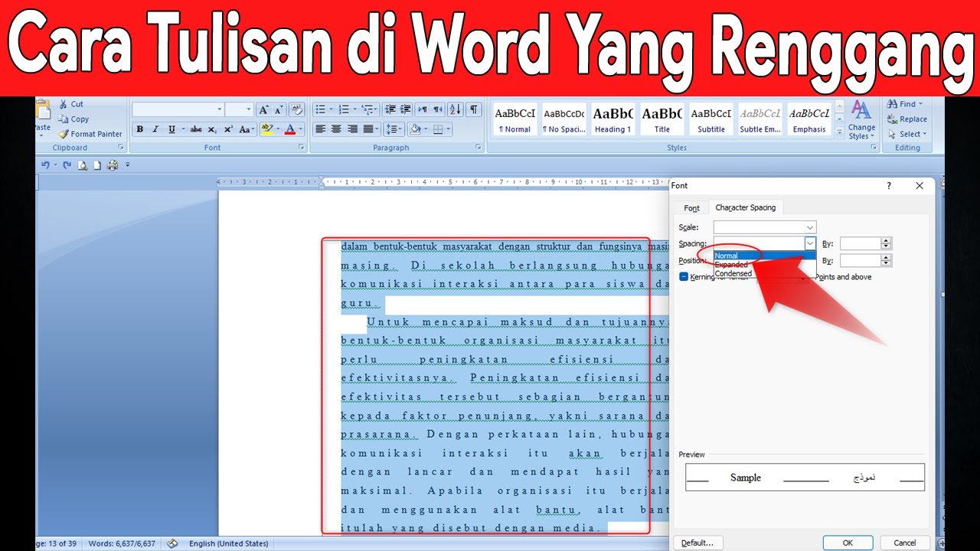The height and width of the screenshot is (551, 980).
Task: Enable Kerning for fonts checkbox
Action: click(x=684, y=276)
